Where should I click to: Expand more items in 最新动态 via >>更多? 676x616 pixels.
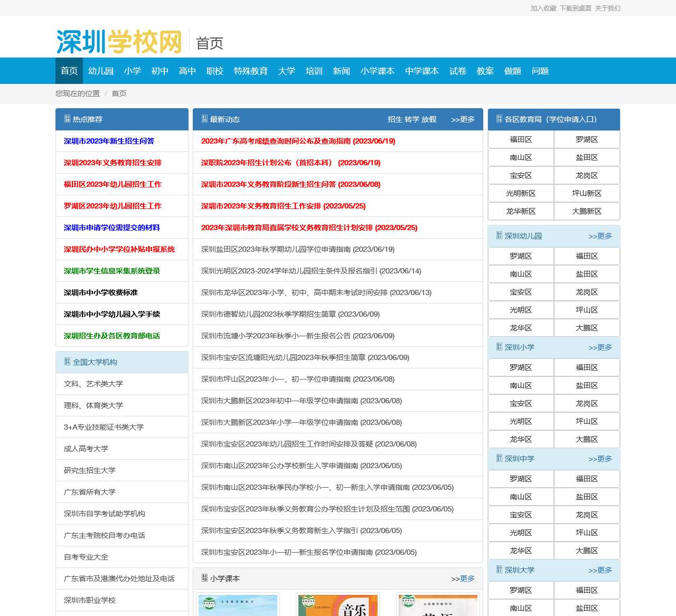coord(463,119)
